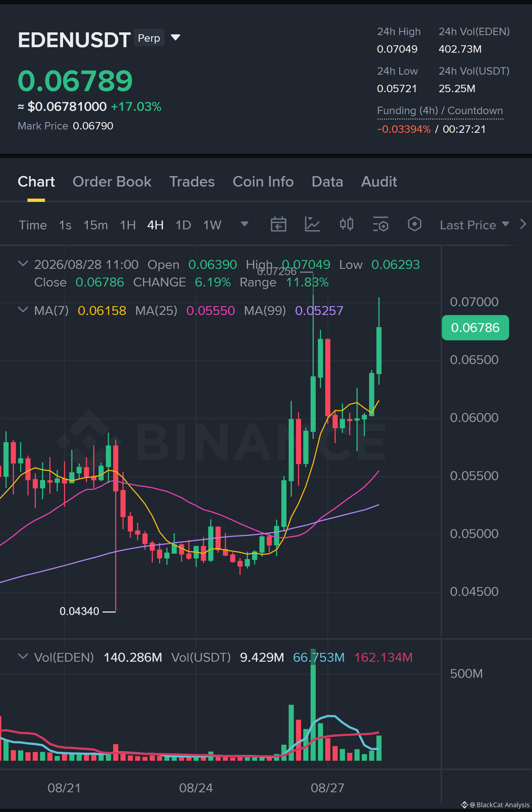
Task: Collapse the MA indicator legend
Action: tap(23, 310)
